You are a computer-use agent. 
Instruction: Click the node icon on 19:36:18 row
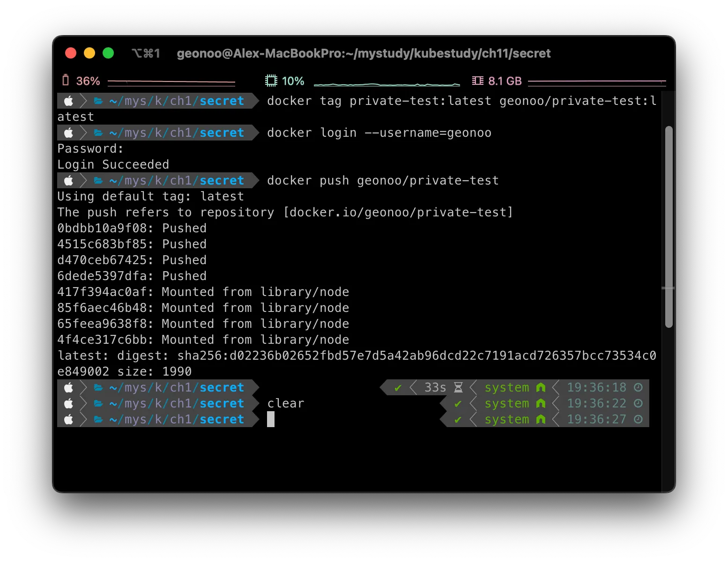[x=541, y=387]
